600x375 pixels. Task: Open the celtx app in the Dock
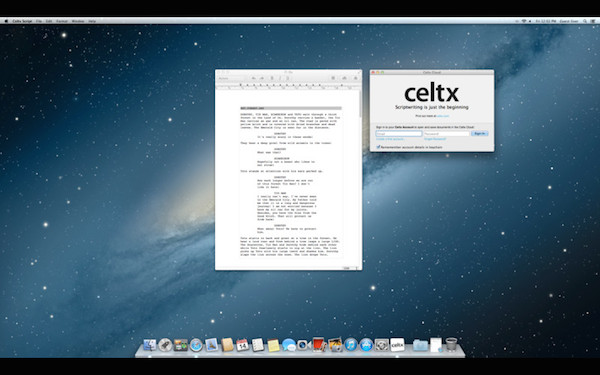pyautogui.click(x=397, y=345)
